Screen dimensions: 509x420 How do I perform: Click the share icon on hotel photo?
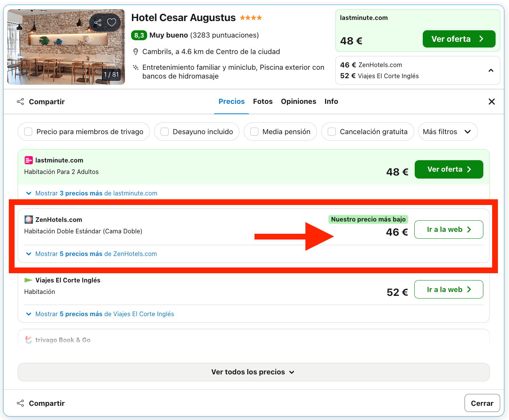coord(98,23)
